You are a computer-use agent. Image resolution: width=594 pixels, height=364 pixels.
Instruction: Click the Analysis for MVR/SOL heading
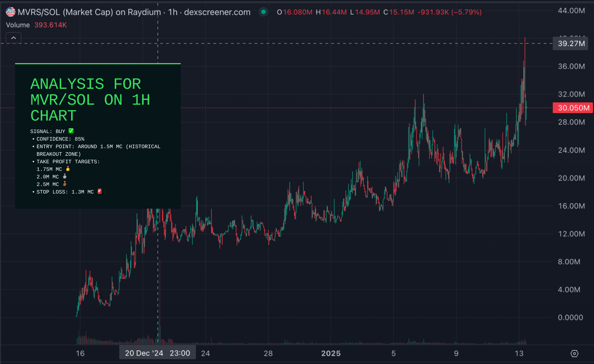click(90, 100)
